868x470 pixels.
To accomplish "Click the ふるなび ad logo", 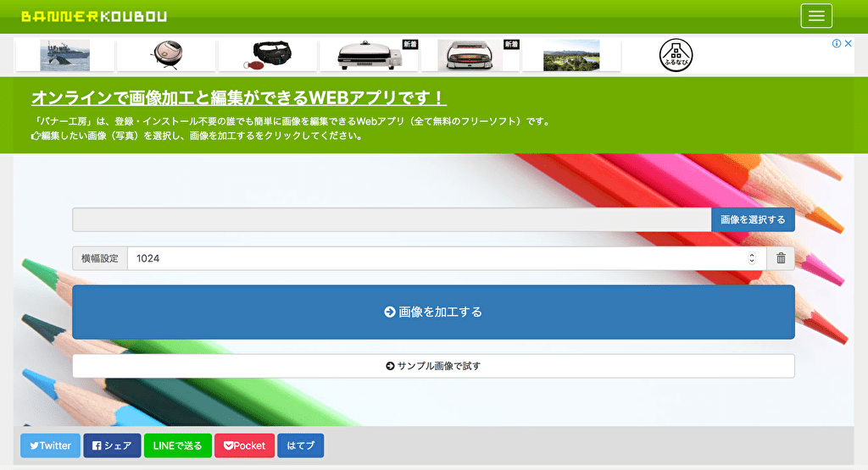I will click(x=676, y=55).
